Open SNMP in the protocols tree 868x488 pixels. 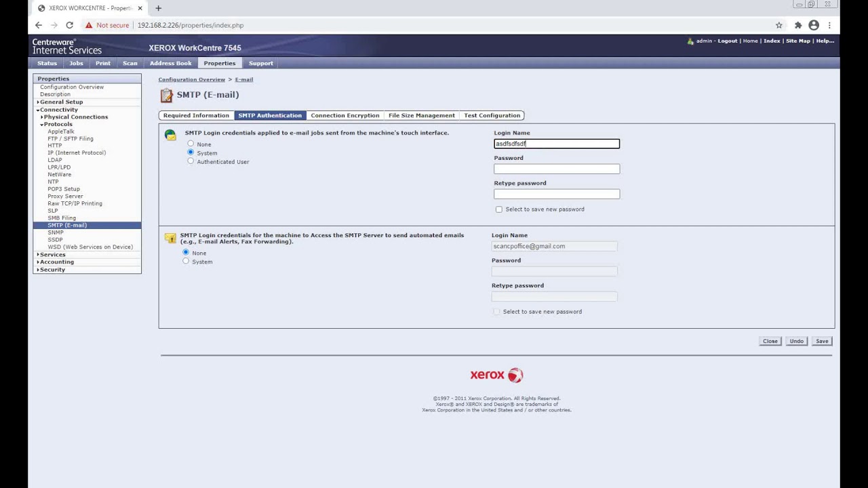click(56, 232)
